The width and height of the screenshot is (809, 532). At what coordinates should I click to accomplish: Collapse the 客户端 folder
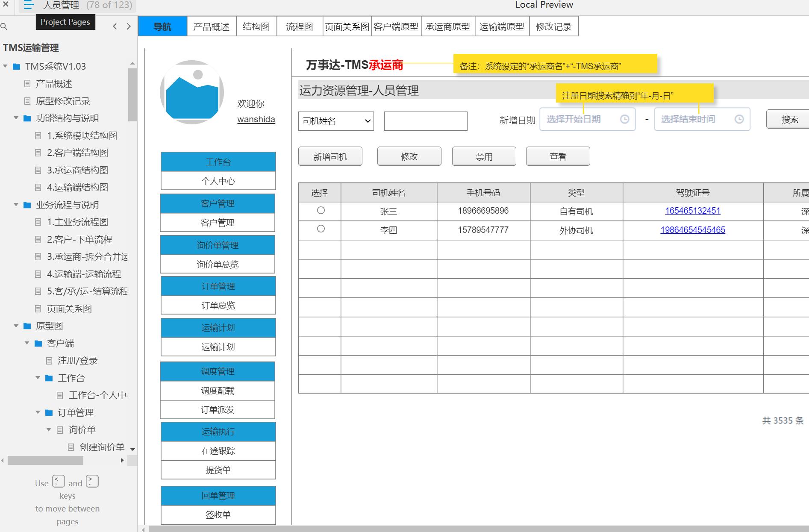(x=27, y=343)
